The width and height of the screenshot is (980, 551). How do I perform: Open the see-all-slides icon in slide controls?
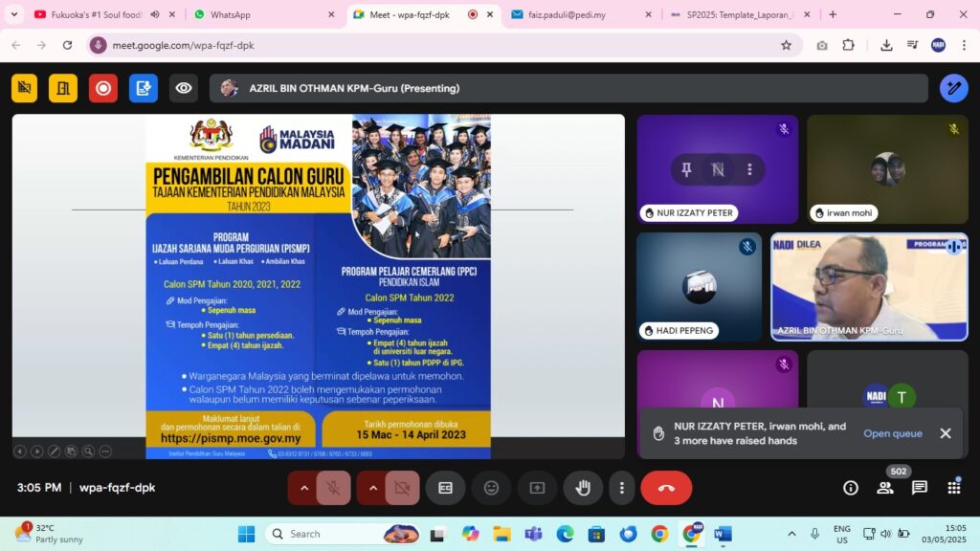coord(71,452)
